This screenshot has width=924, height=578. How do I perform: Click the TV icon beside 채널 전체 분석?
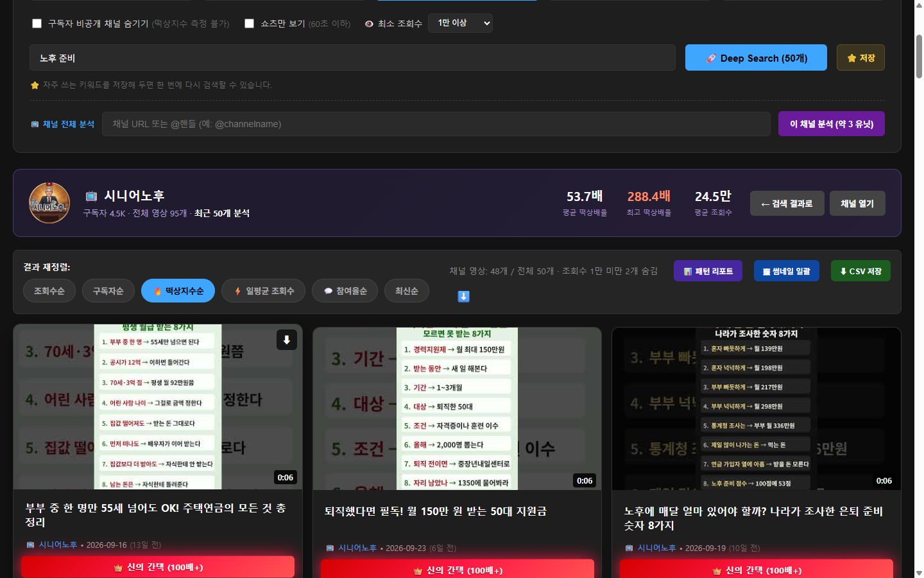pos(35,124)
